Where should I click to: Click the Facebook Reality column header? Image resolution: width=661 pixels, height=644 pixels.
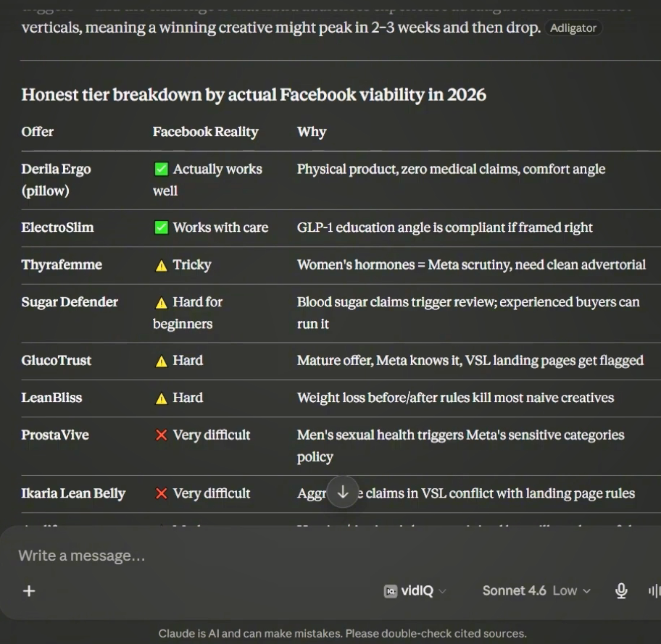pyautogui.click(x=205, y=132)
